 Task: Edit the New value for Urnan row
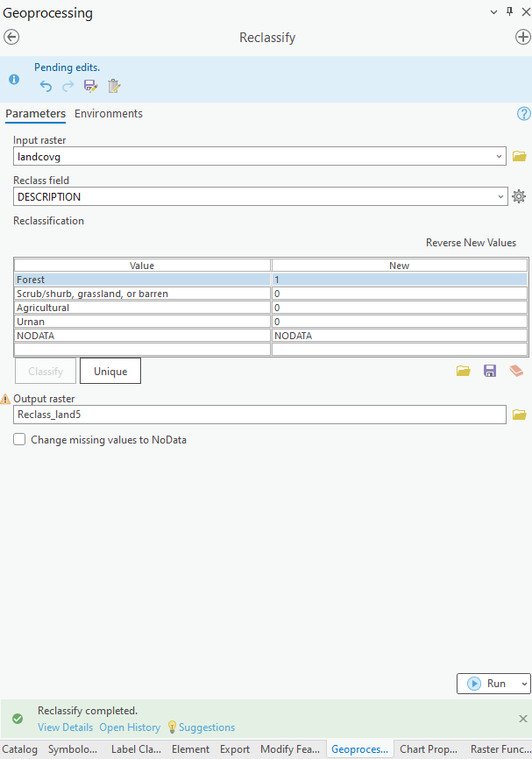pyautogui.click(x=400, y=322)
